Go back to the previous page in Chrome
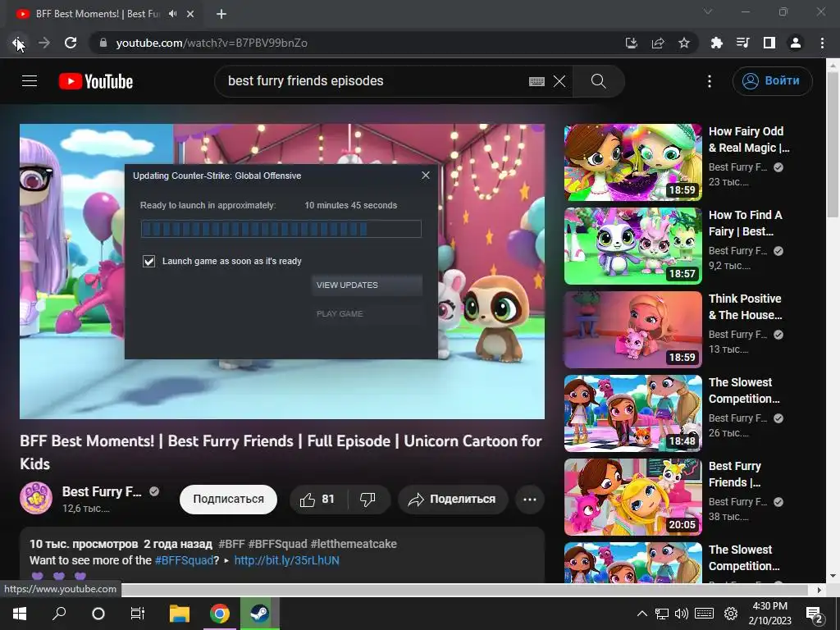The width and height of the screenshot is (840, 630). [18, 43]
